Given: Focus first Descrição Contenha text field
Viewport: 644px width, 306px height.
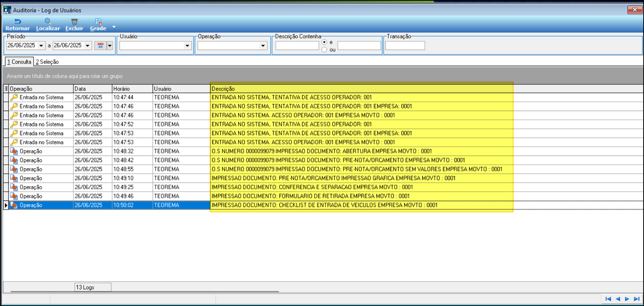Looking at the screenshot, I should coord(297,46).
